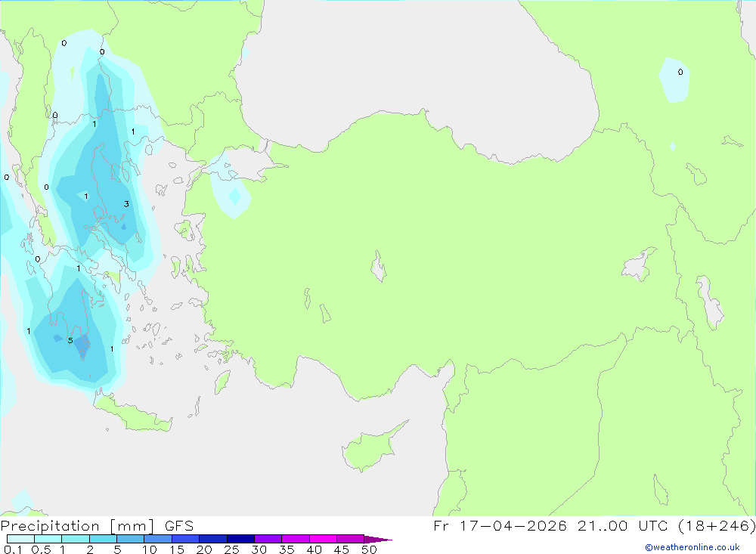Click the '0.1' legend label

pyautogui.click(x=13, y=549)
